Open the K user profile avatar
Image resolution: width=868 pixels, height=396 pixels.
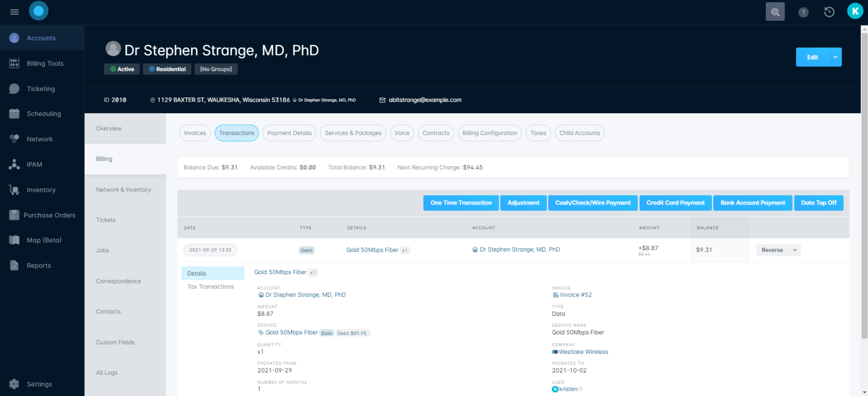pos(855,11)
